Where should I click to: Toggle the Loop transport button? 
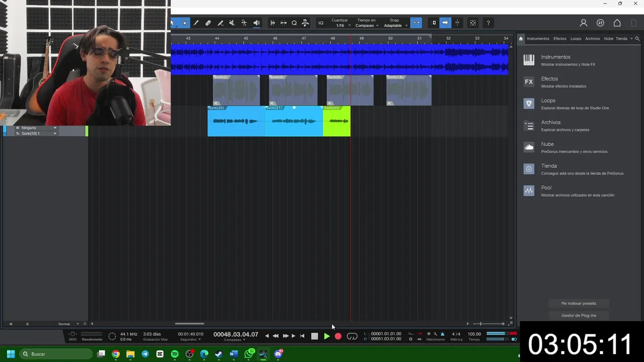pyautogui.click(x=352, y=336)
